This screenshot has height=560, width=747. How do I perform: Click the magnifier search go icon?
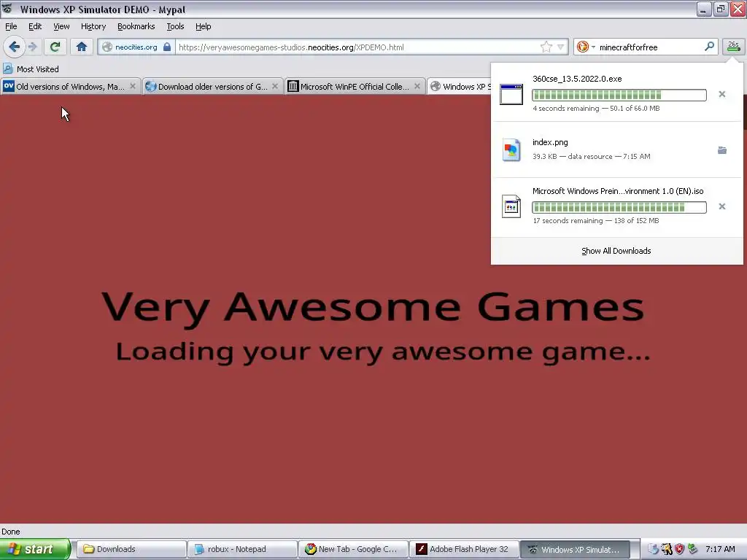click(x=709, y=46)
